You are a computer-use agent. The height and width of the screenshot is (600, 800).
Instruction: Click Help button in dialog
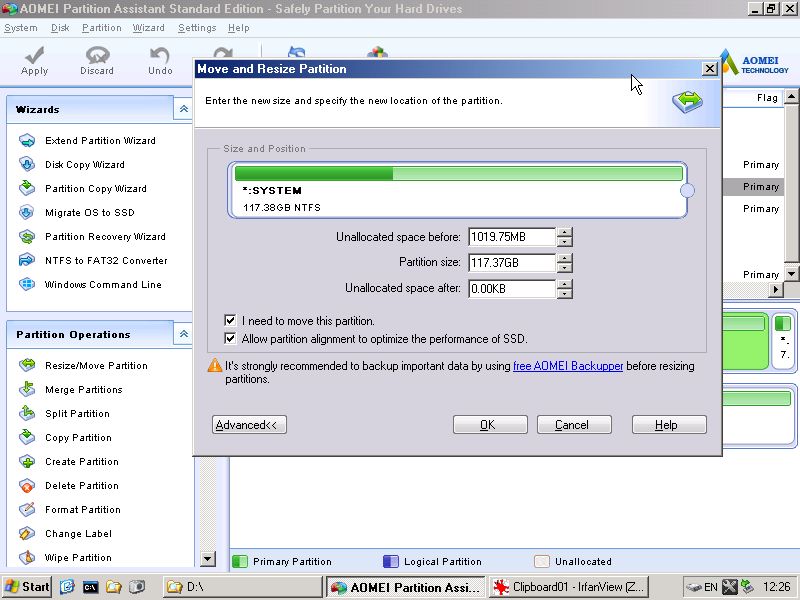[x=669, y=424]
